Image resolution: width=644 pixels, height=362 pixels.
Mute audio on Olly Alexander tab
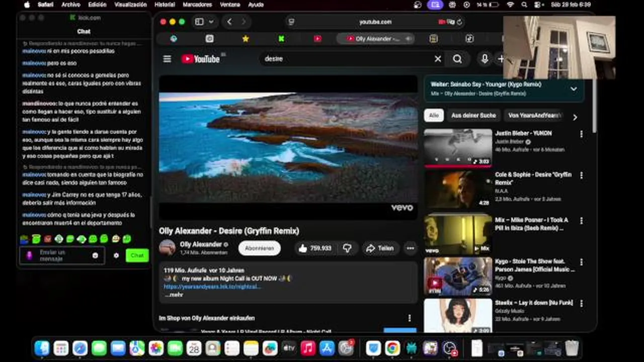click(x=409, y=39)
